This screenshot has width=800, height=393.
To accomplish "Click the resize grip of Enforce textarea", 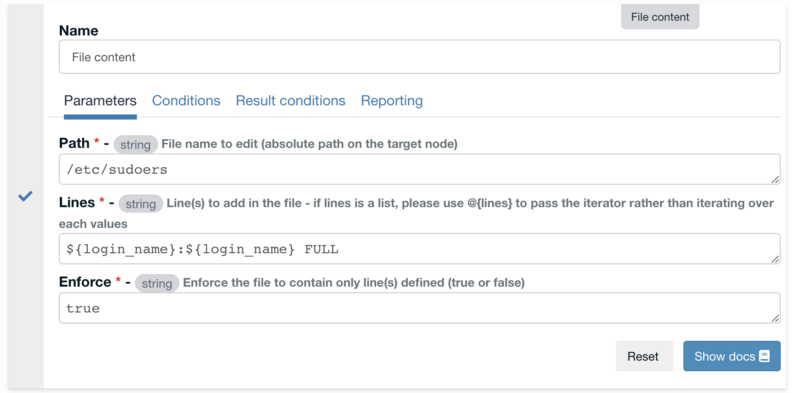I will click(775, 318).
